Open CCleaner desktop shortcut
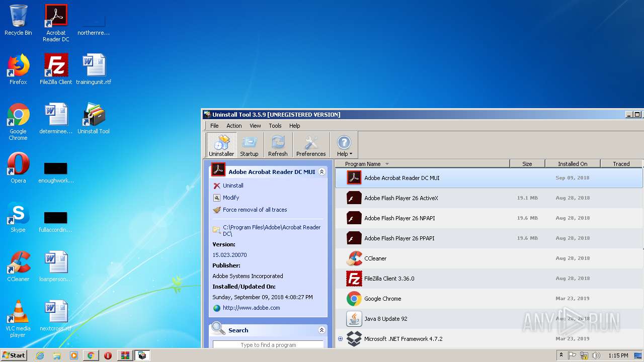This screenshot has width=644, height=362. (18, 266)
